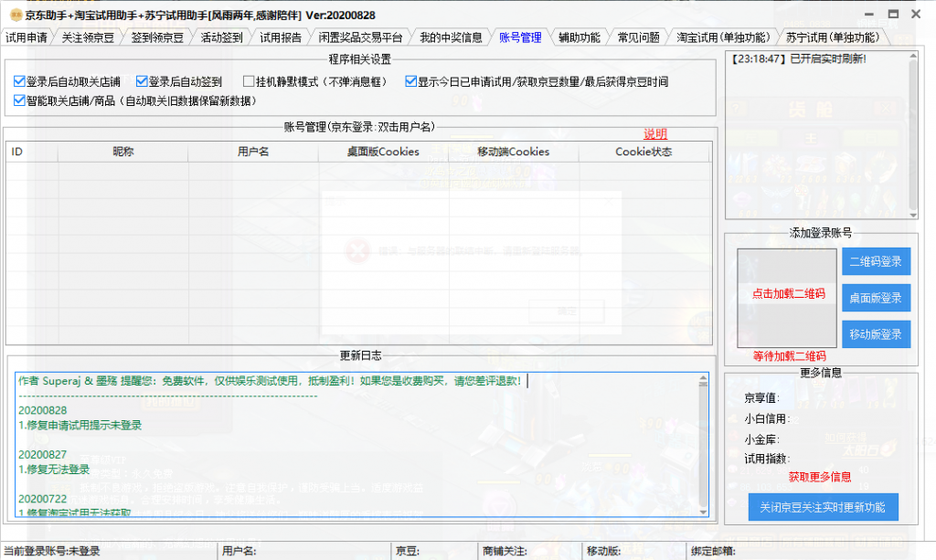Click the 试用指数 label
Image resolution: width=936 pixels, height=560 pixels.
(x=767, y=459)
